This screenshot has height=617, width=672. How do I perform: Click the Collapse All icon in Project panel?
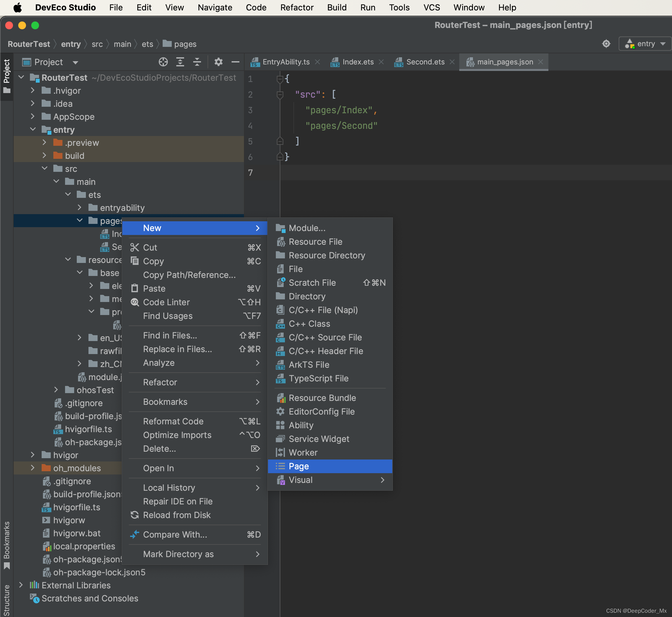(197, 62)
